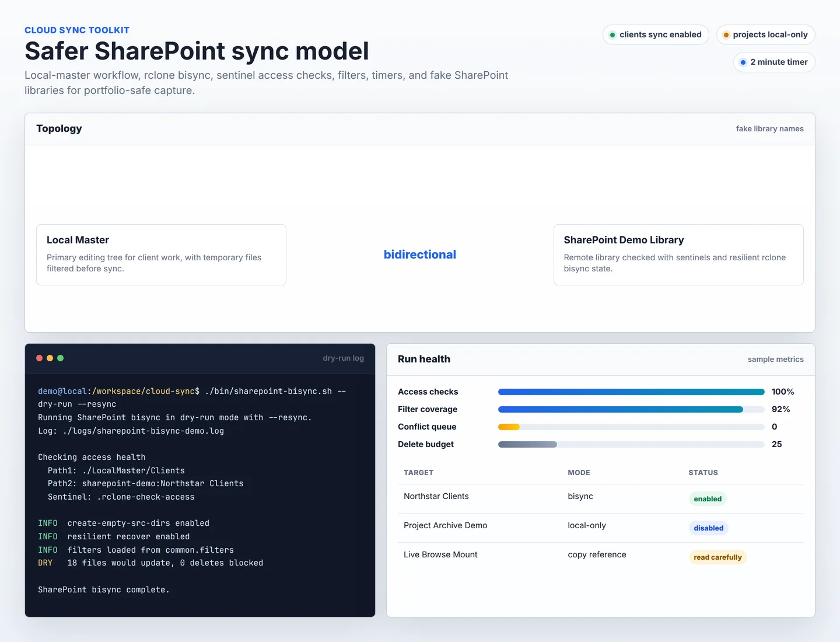Click the 'sample metrics' label in Run health
Image resolution: width=840 pixels, height=642 pixels.
pos(775,359)
